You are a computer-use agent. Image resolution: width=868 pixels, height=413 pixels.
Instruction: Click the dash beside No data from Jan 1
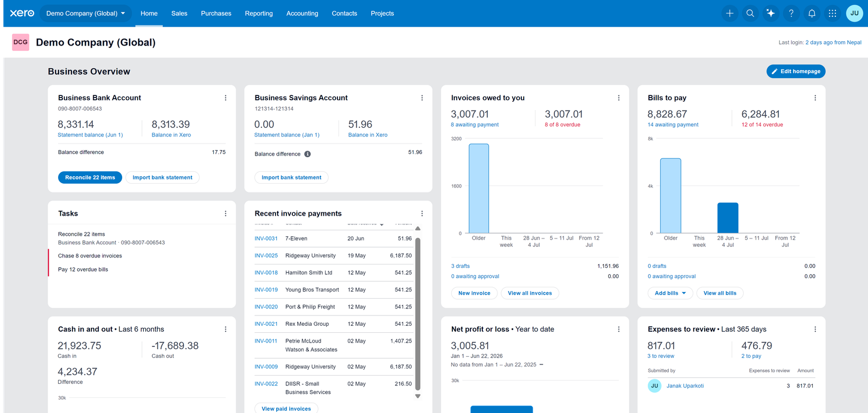click(x=541, y=365)
